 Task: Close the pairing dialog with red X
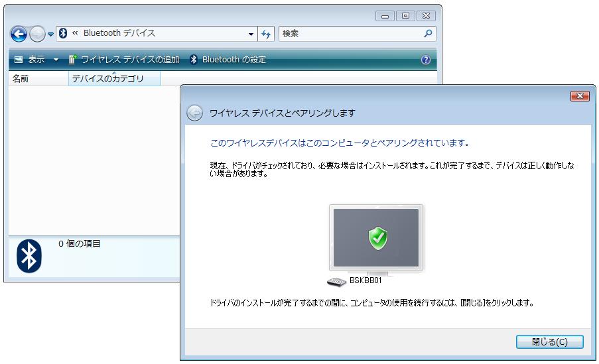[580, 97]
